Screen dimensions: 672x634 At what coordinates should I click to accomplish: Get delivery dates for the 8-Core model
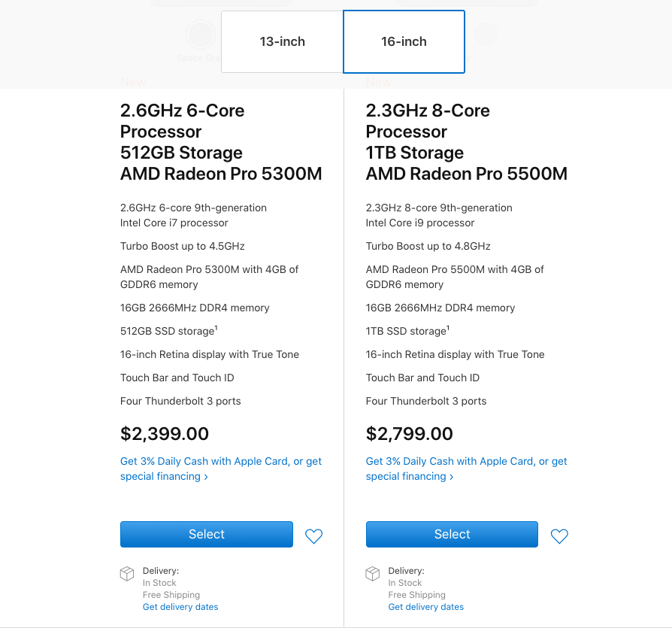426,607
